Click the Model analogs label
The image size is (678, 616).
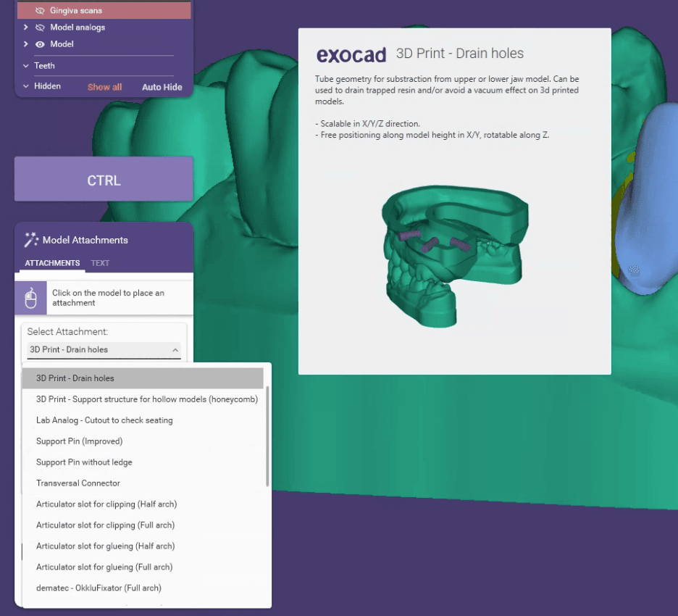[x=78, y=28]
